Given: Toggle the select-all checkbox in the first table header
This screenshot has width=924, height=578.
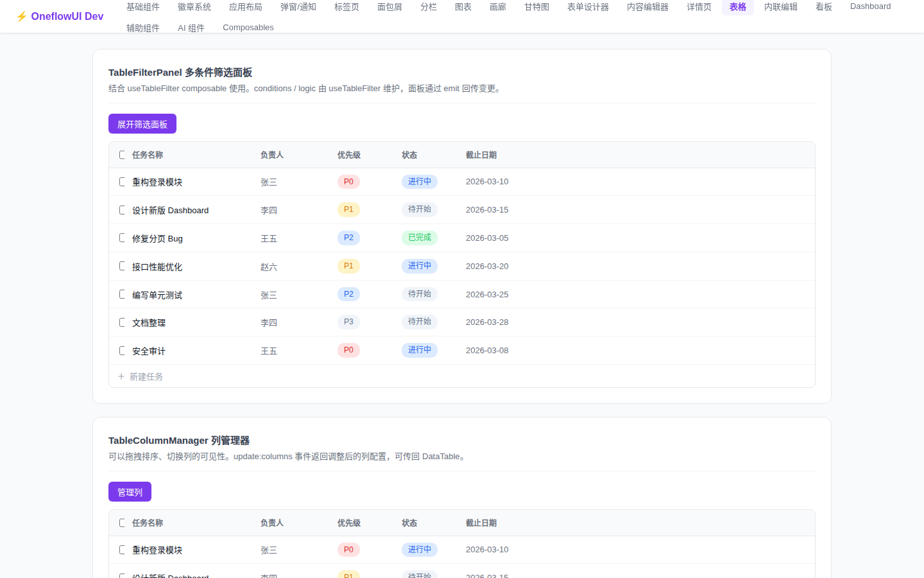Looking at the screenshot, I should (x=122, y=155).
